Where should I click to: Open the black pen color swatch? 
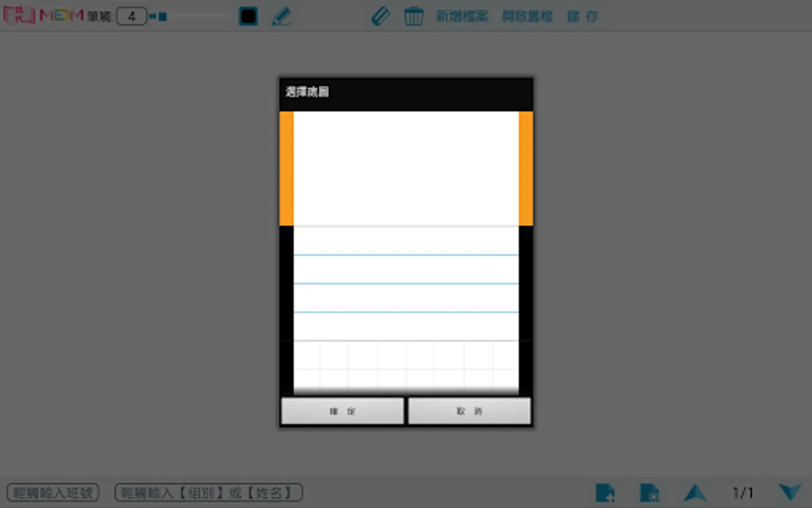coord(248,16)
